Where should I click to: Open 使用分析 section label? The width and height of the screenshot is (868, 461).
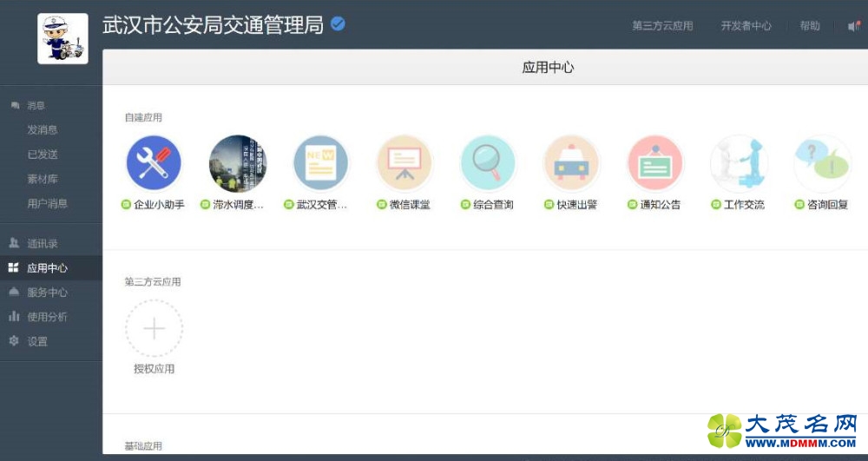tap(48, 317)
